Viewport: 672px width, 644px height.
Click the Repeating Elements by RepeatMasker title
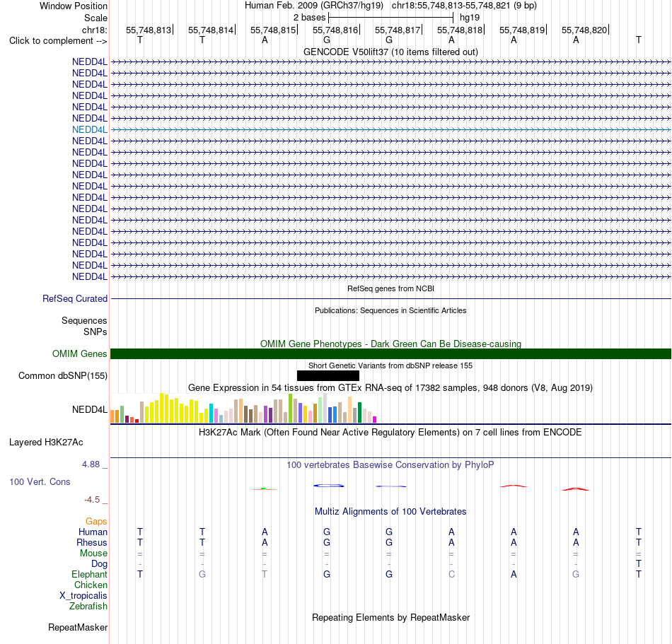[x=390, y=617]
